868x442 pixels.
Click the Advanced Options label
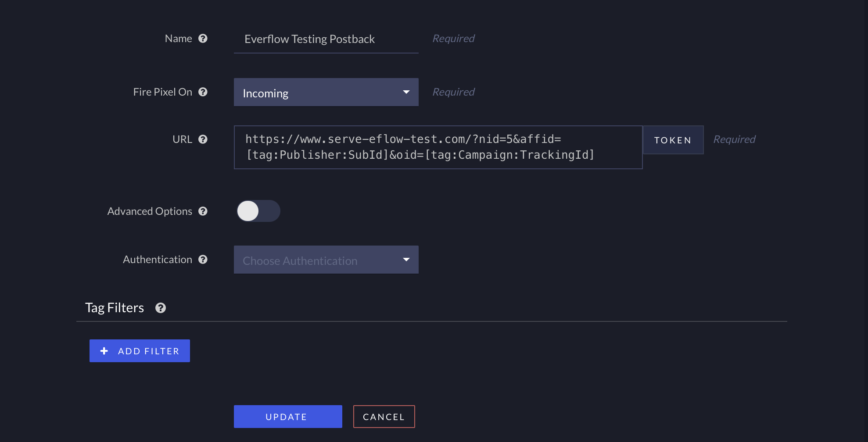click(x=150, y=211)
